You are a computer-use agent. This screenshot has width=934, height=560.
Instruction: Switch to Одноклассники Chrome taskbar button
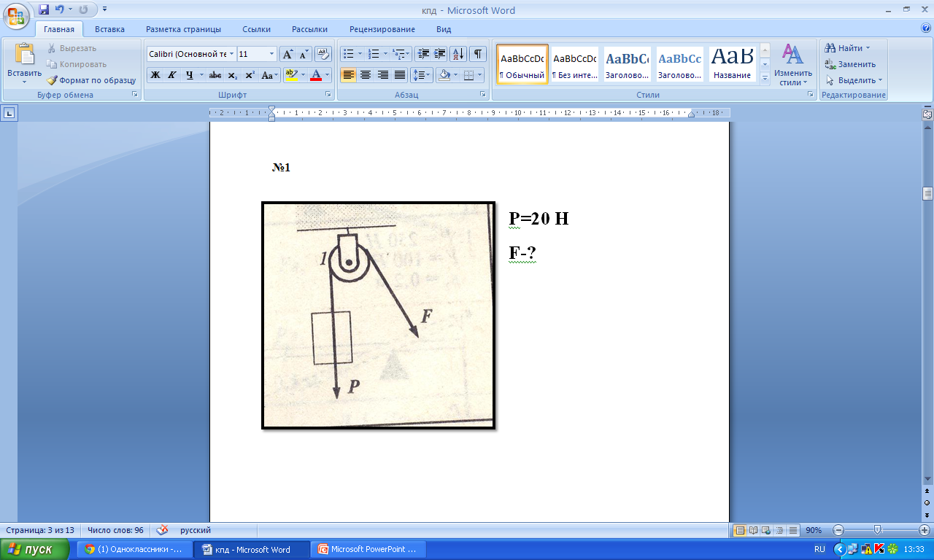(x=135, y=550)
